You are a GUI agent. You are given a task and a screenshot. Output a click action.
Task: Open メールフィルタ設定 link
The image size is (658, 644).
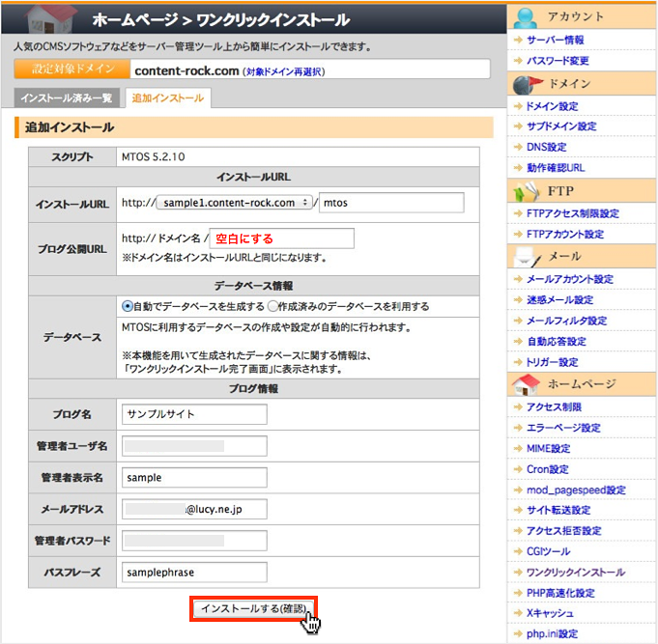(567, 321)
